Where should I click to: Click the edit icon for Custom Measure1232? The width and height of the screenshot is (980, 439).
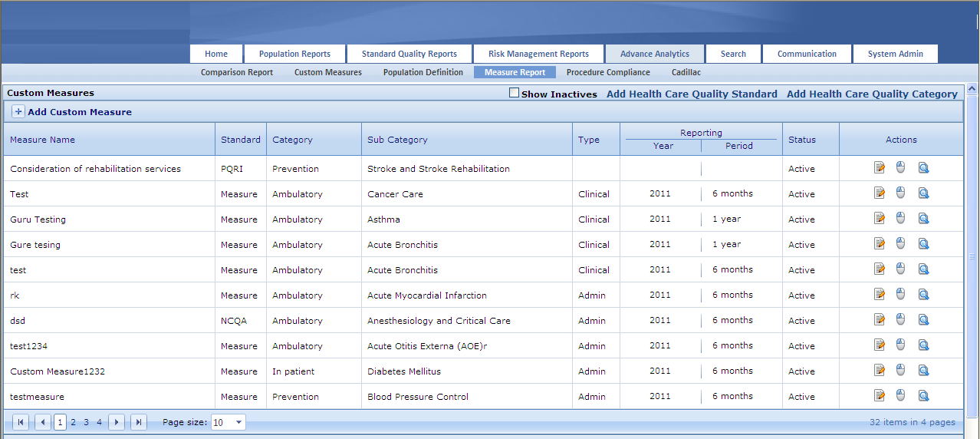pyautogui.click(x=880, y=371)
